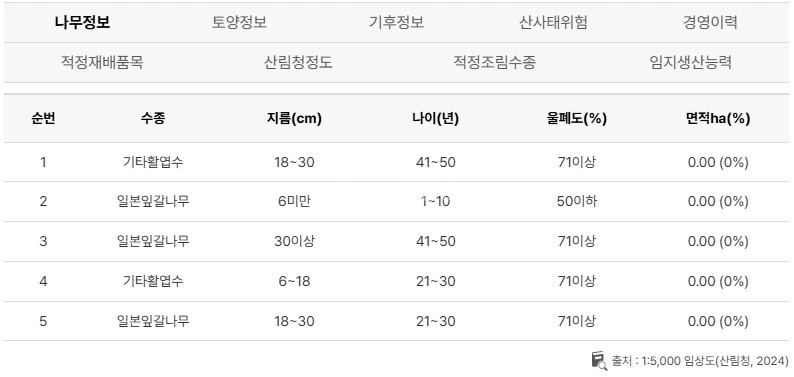Click the 지름(cm) column header
794x377 pixels.
click(x=294, y=119)
